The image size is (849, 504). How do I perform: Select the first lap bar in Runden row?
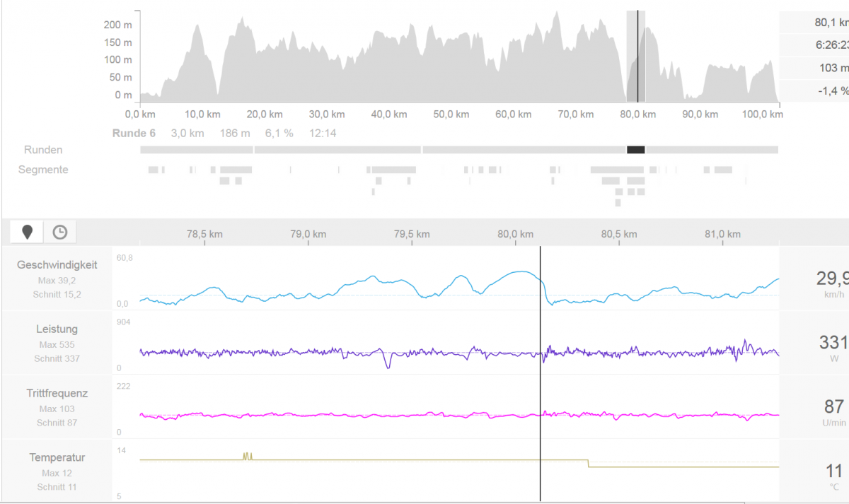(196, 150)
